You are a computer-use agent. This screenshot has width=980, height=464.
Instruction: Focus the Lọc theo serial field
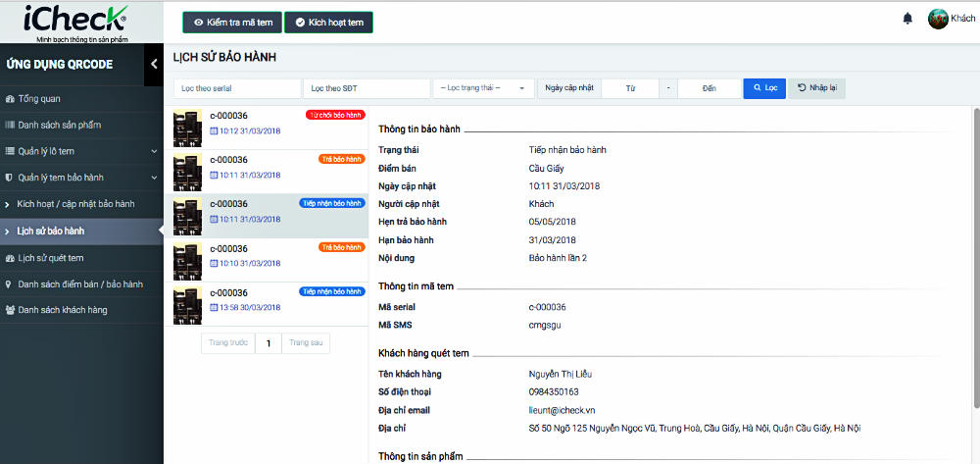pos(237,88)
